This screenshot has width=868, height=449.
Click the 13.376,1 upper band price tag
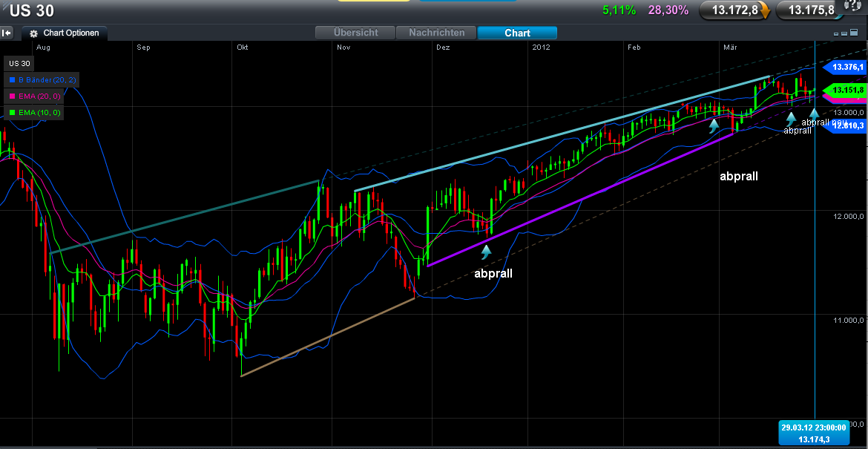844,68
